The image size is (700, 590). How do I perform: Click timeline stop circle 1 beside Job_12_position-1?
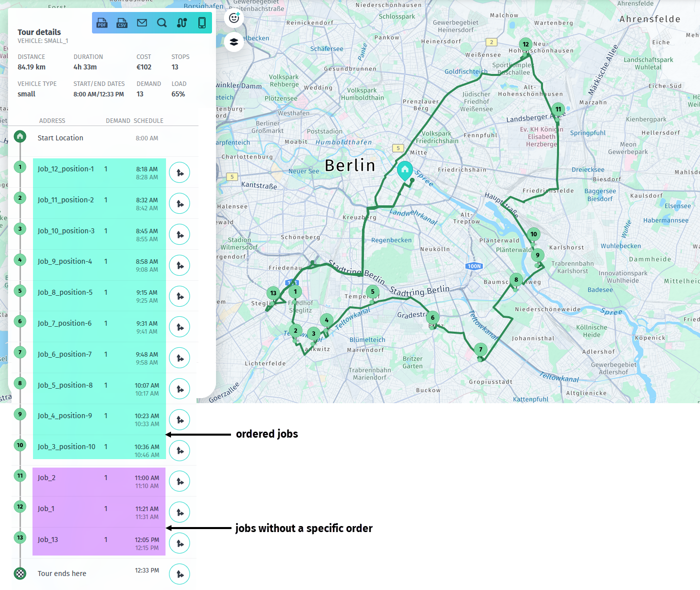click(x=20, y=167)
